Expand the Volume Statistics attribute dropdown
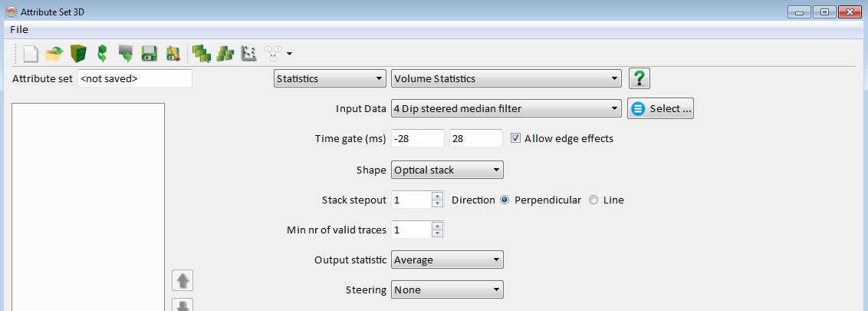Screen dimensions: 868x311 (x=505, y=79)
